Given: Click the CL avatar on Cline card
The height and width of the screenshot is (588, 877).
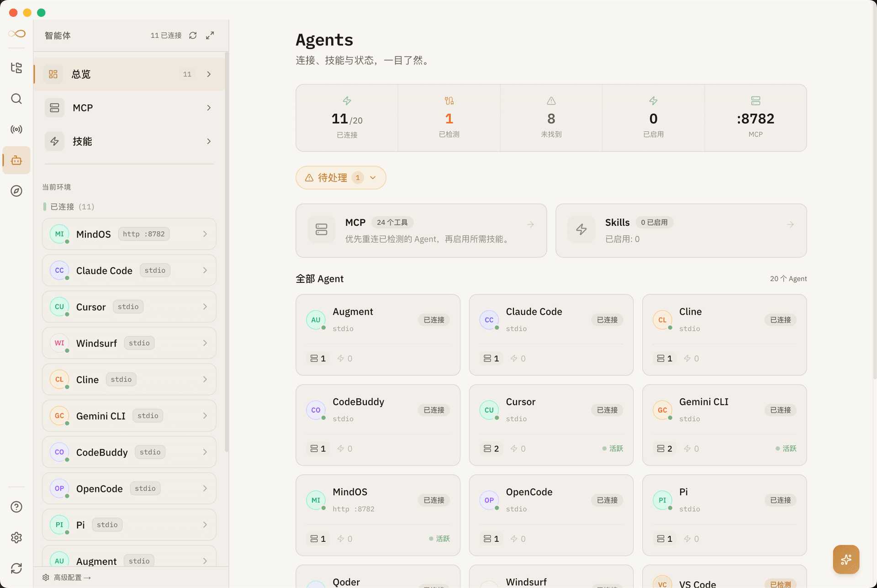Looking at the screenshot, I should pyautogui.click(x=662, y=320).
